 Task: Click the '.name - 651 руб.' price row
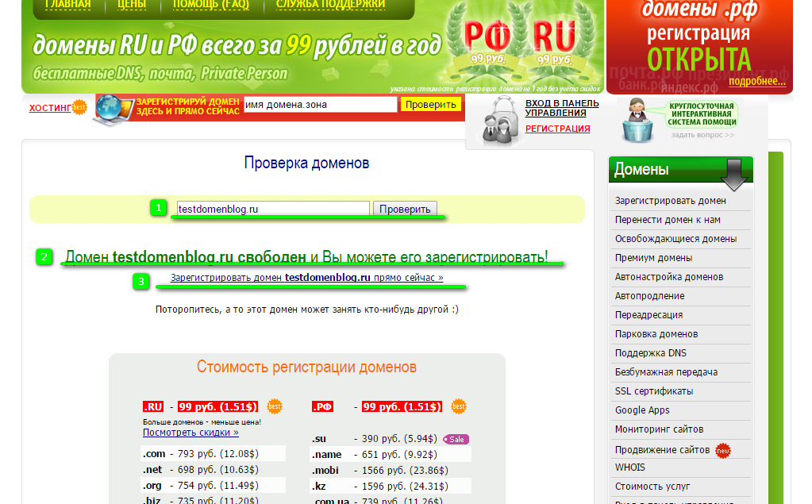coord(391,454)
